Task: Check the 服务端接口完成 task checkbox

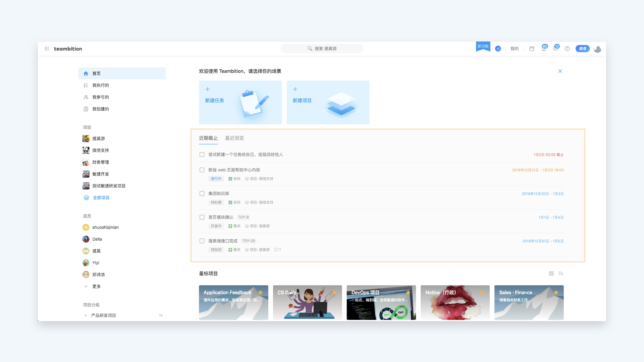Action: point(202,241)
